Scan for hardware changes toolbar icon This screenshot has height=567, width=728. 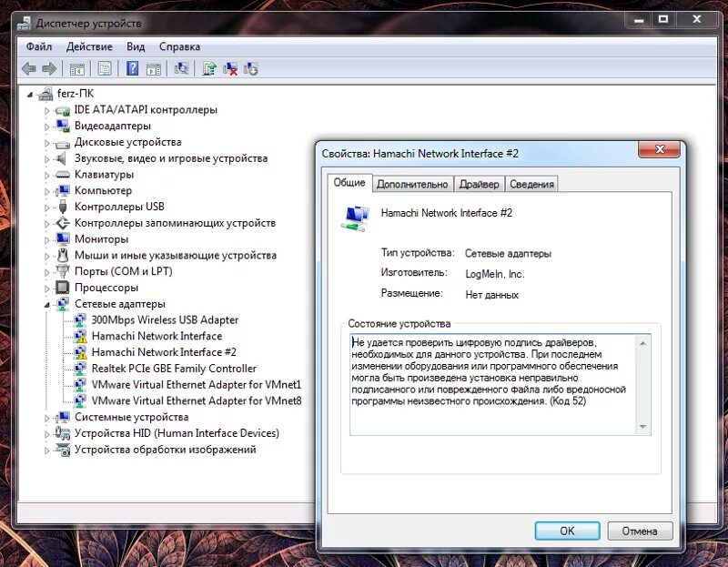tap(181, 69)
